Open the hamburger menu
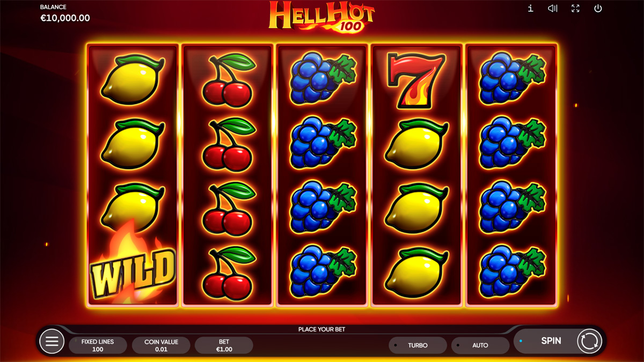This screenshot has width=644, height=362. pyautogui.click(x=52, y=342)
